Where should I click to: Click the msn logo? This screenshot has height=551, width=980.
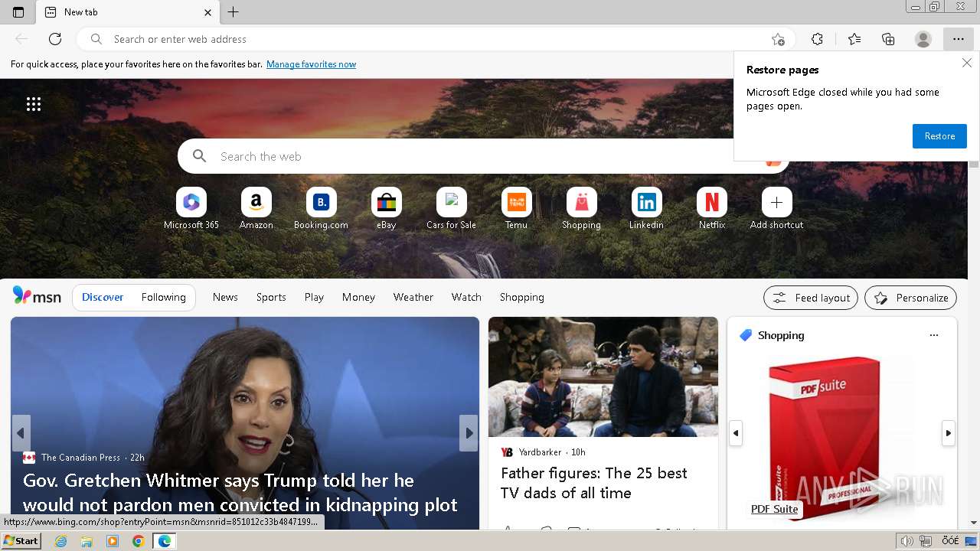[37, 297]
